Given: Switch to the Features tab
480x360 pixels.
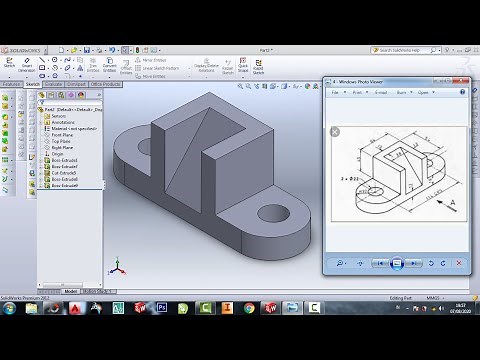Looking at the screenshot, I should click(12, 84).
